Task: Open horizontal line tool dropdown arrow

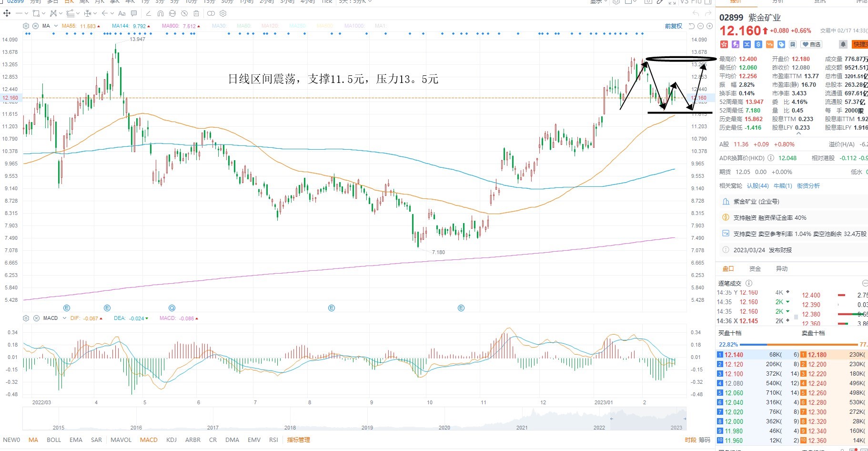Action: [x=26, y=13]
